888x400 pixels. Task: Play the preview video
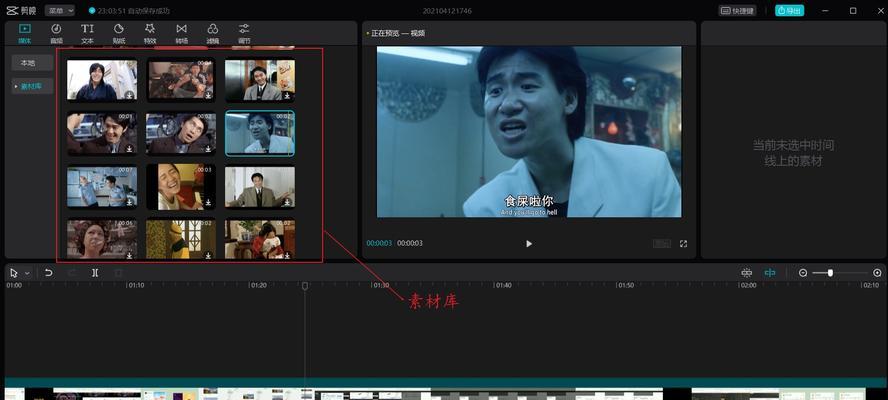(x=529, y=244)
